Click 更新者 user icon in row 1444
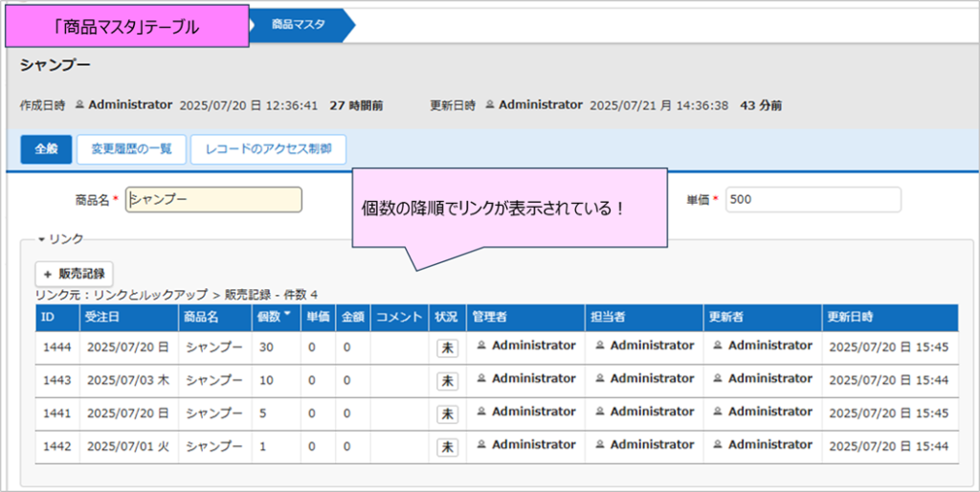Viewport: 980px width, 492px height. pyautogui.click(x=718, y=346)
